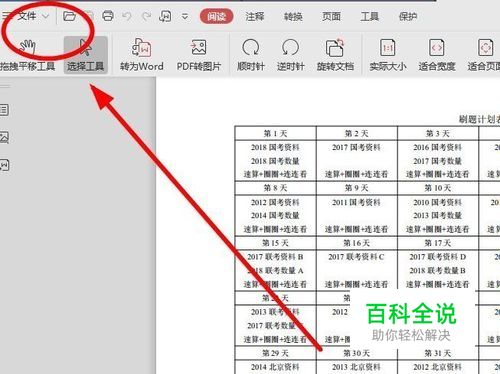Click text 2012 国考资料
This screenshot has width=500, height=374.
[275, 202]
